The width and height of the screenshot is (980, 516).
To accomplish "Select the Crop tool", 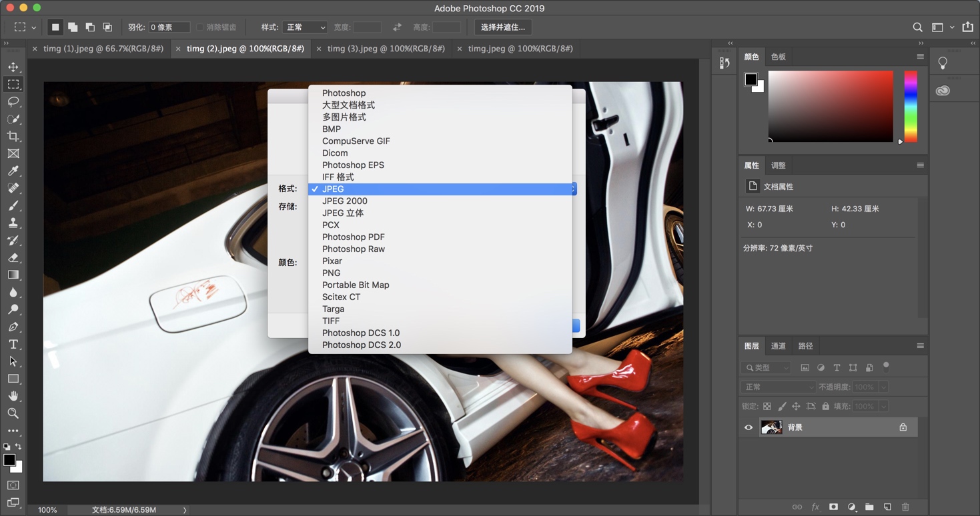I will click(13, 136).
